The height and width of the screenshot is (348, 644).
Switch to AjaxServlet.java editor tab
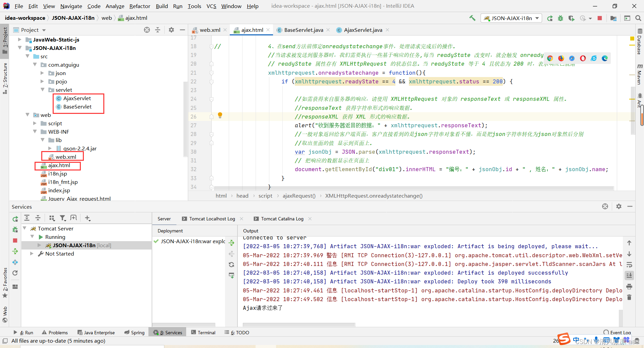(363, 30)
